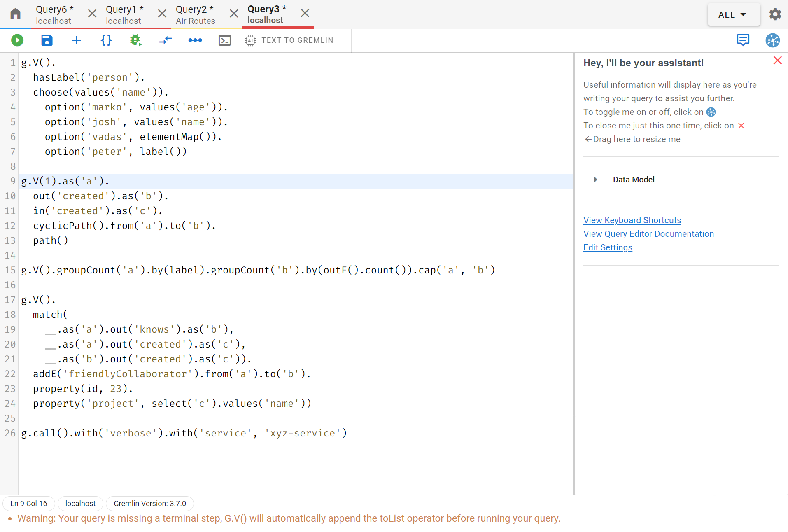Click the out('created').as('b') line
The image size is (788, 532).
click(100, 196)
